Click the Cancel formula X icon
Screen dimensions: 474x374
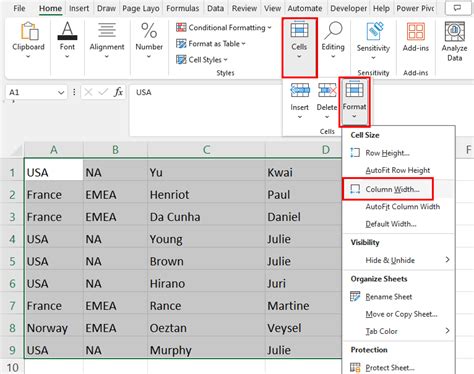pos(88,92)
